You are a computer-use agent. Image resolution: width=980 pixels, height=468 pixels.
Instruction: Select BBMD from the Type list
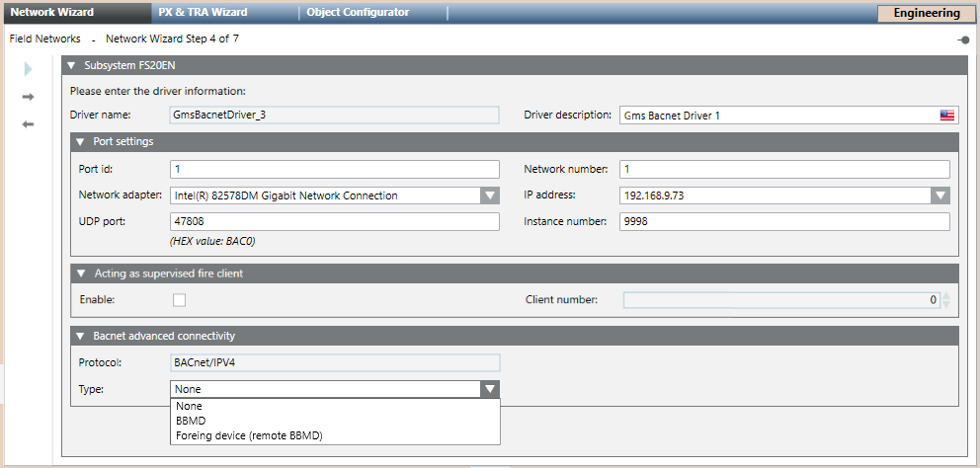(190, 421)
